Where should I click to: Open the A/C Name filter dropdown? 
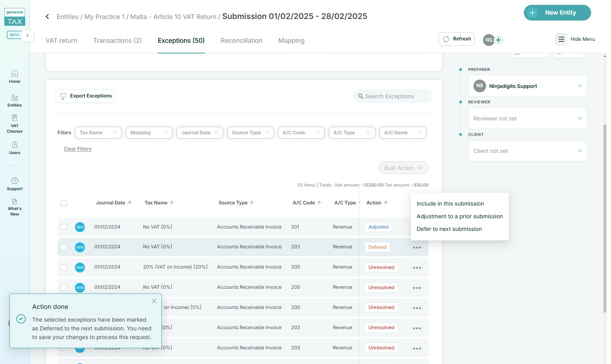[403, 133]
